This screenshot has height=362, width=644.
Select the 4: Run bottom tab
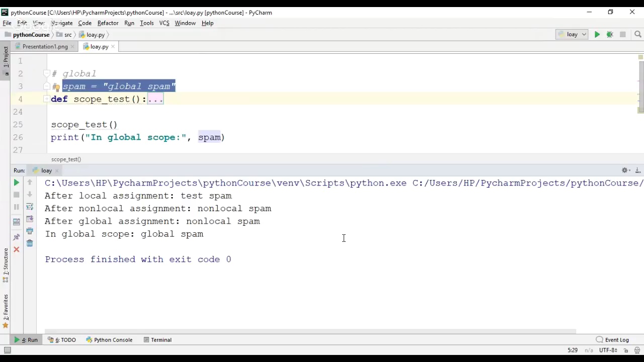point(26,340)
